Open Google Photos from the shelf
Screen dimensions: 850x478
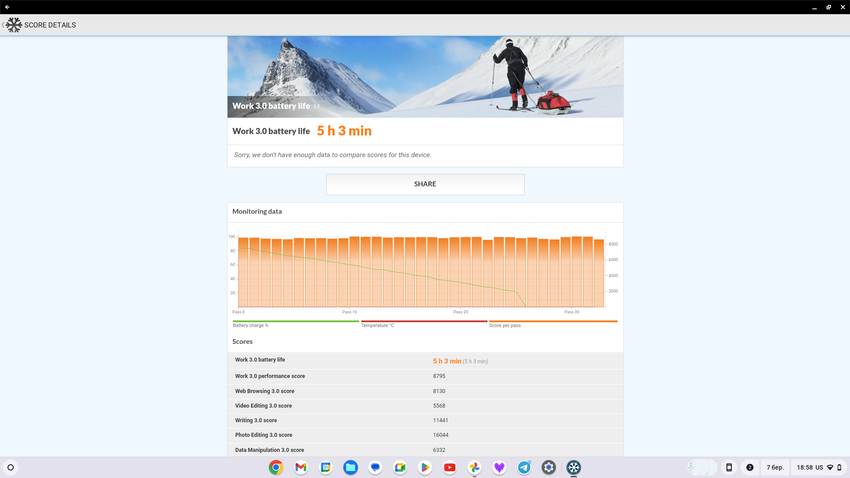point(475,467)
